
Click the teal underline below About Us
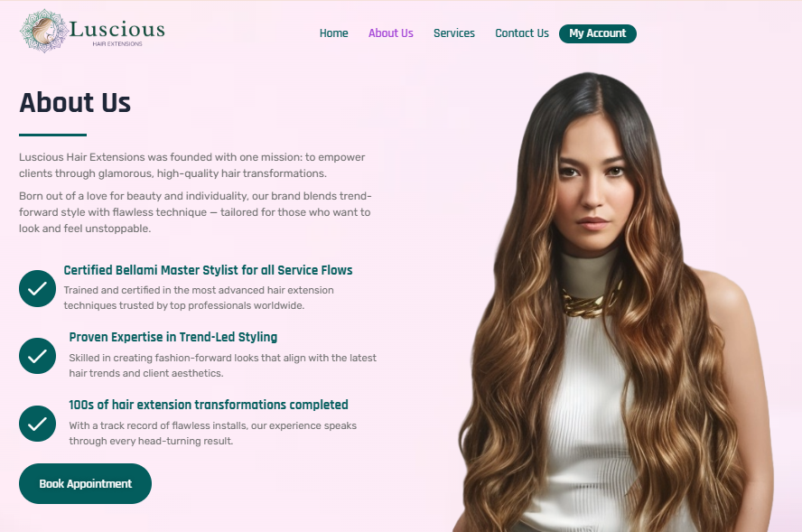coord(52,135)
